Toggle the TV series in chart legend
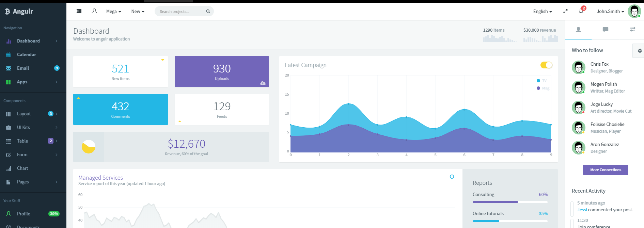Viewport: 644px width, 228px height. point(541,81)
